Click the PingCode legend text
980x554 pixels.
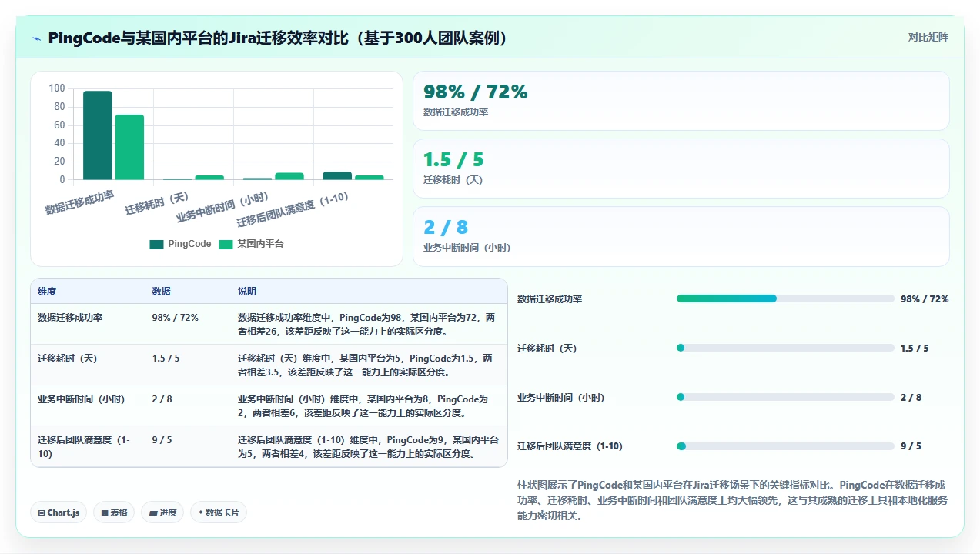(189, 244)
